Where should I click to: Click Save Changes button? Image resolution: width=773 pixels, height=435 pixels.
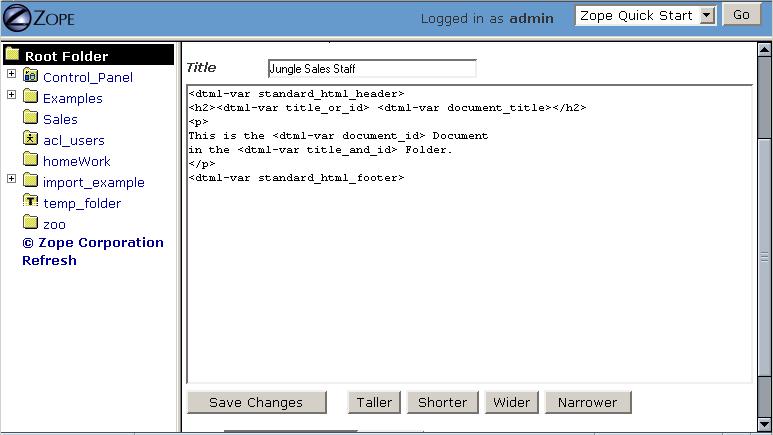pyautogui.click(x=256, y=402)
